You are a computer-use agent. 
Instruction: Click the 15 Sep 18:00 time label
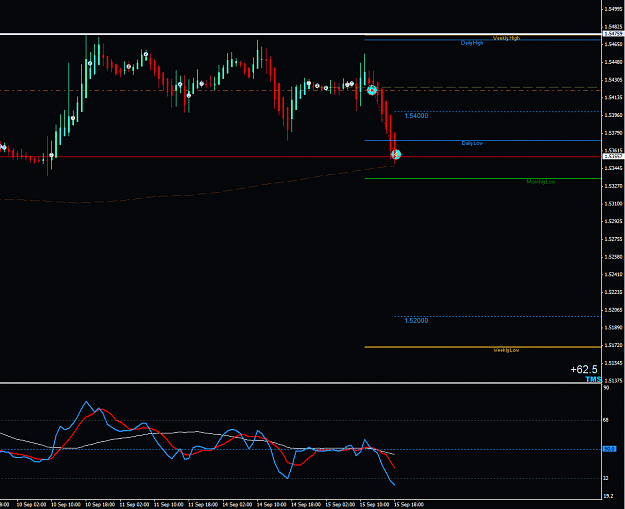click(x=409, y=505)
